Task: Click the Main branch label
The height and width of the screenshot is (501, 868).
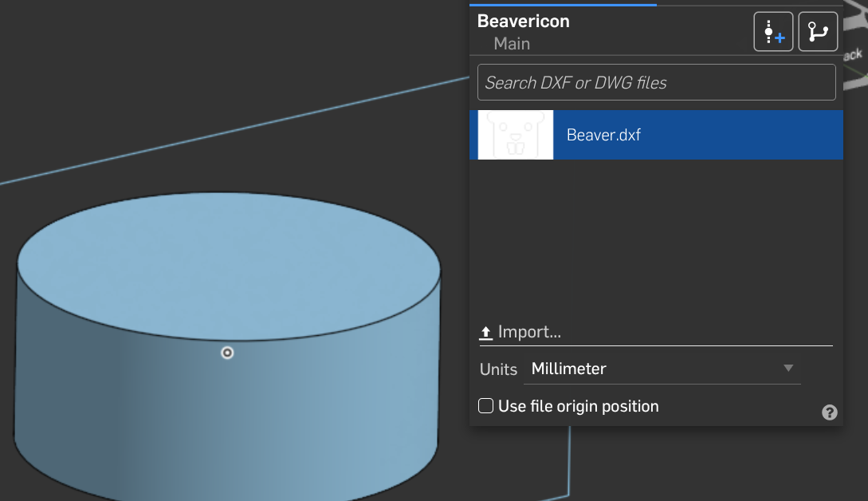Action: tap(512, 44)
